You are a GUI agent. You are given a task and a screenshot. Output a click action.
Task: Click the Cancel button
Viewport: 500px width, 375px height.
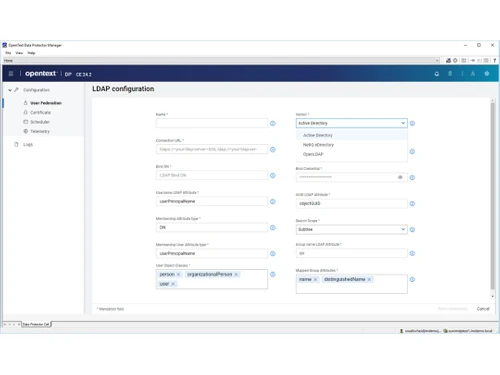(483, 309)
